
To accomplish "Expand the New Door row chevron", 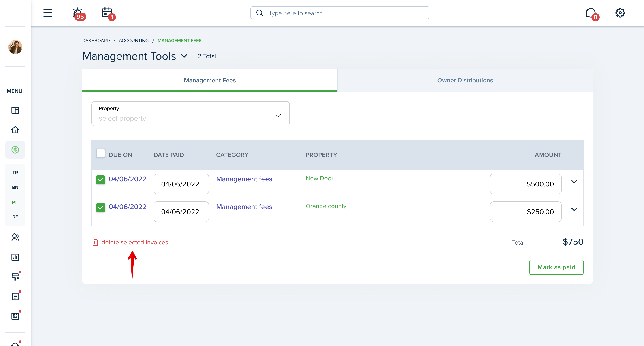I will (574, 182).
